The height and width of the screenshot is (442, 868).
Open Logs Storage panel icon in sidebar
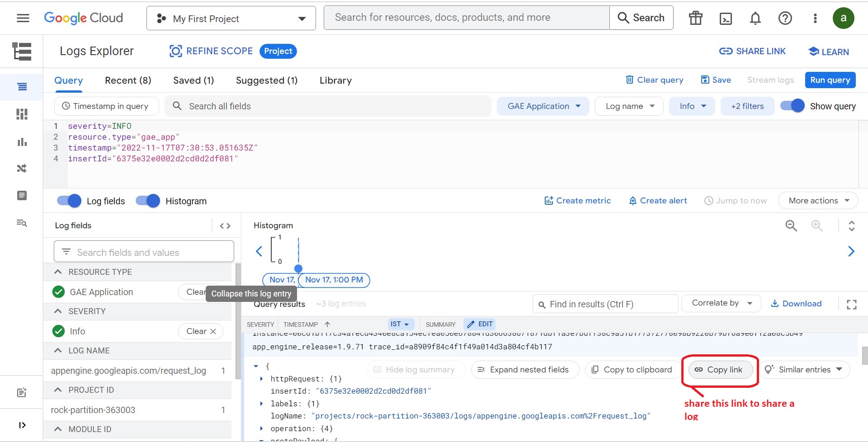(22, 195)
